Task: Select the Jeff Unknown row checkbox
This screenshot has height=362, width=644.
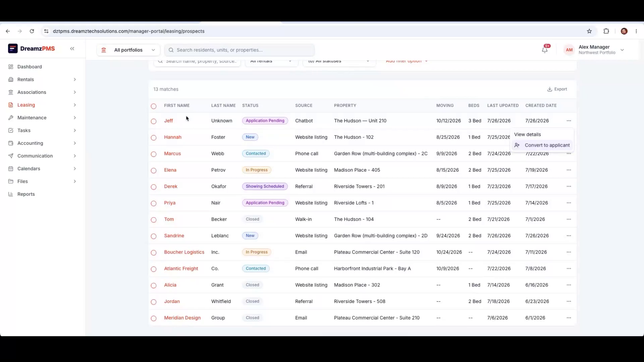Action: coord(153,121)
